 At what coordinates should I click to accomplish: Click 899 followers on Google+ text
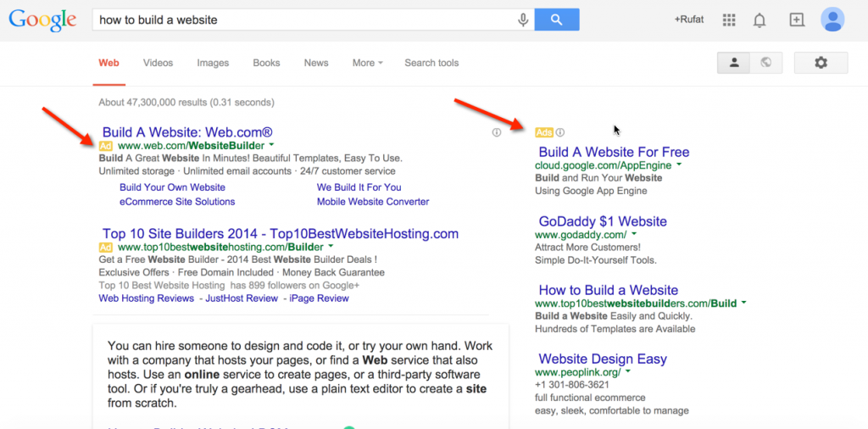pos(306,286)
